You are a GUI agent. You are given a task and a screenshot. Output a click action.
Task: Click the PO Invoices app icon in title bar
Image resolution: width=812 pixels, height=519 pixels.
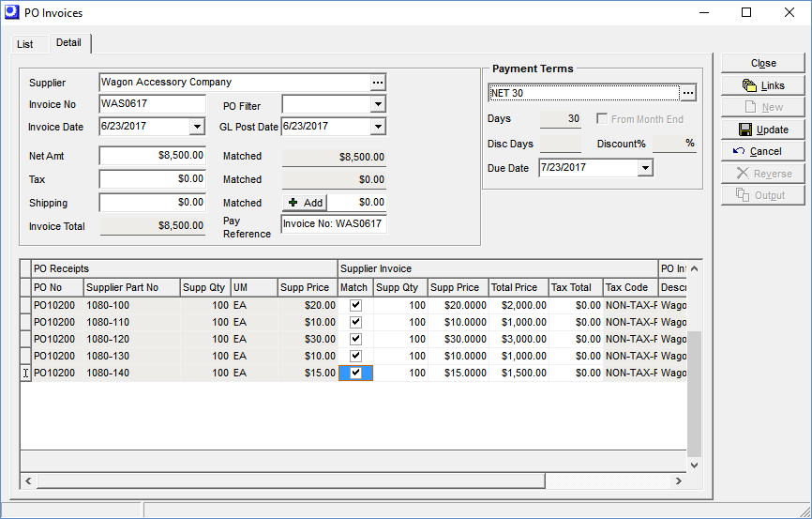[x=11, y=12]
